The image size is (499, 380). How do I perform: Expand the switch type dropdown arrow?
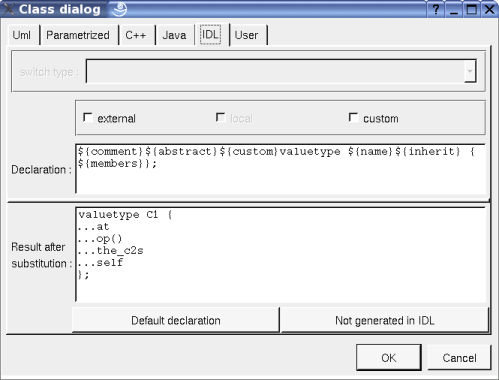tap(470, 71)
